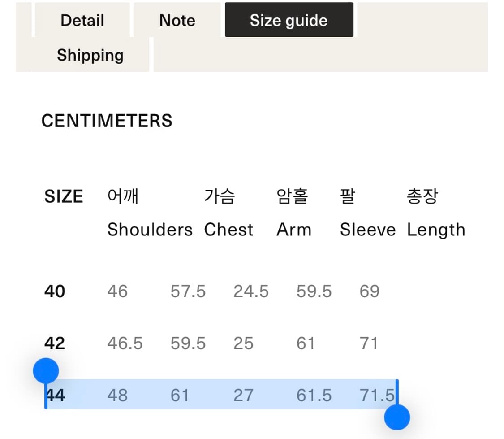Click the 71.5 value in highlighted row
This screenshot has width=504, height=439.
click(377, 396)
